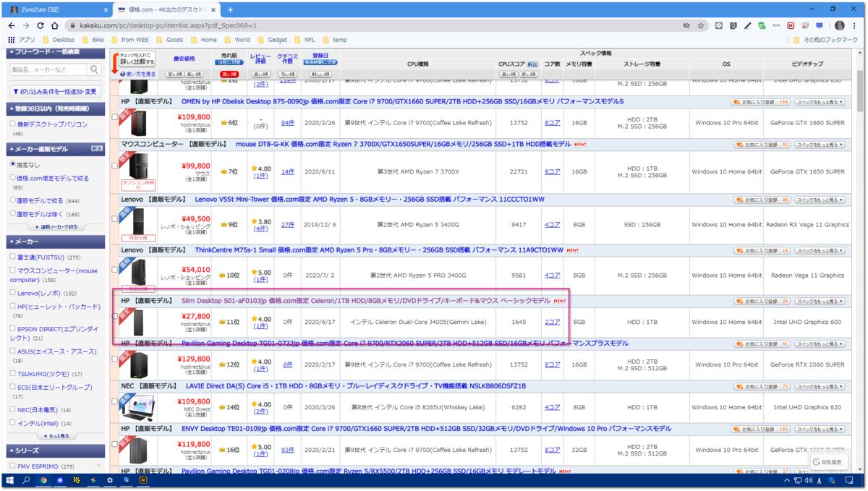Collapse the メーカー section header
Image resolution: width=868 pixels, height=491 pixels.
[x=56, y=241]
